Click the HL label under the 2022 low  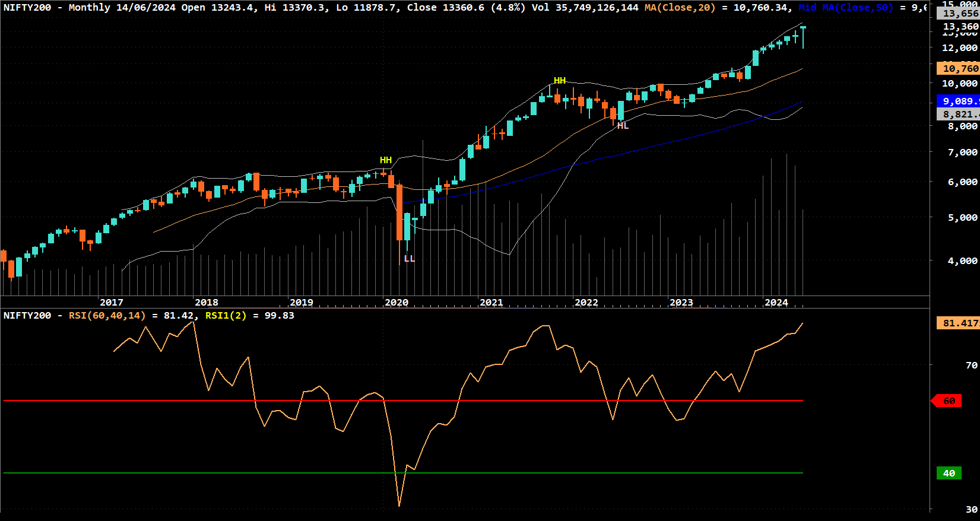coord(623,126)
